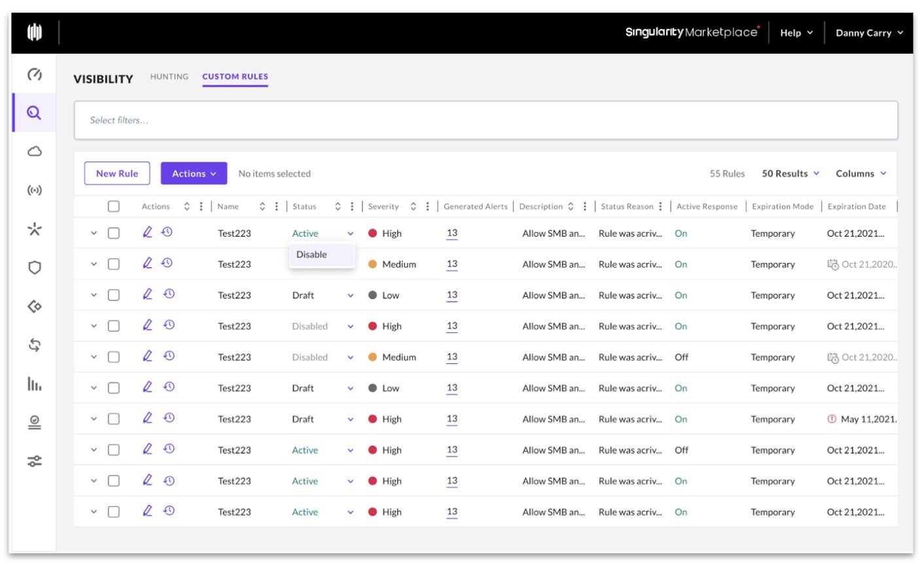Click the New Rule button
This screenshot has width=924, height=564.
[x=117, y=173]
